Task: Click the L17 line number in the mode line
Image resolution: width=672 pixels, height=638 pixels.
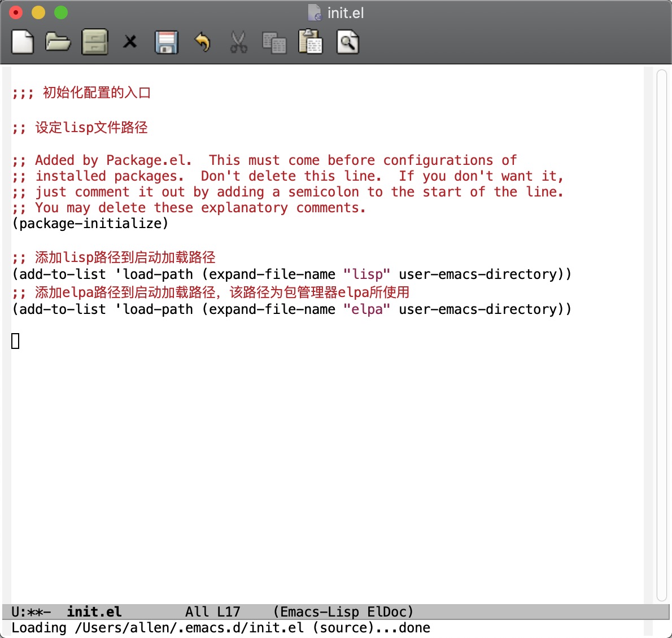Action: pos(229,611)
